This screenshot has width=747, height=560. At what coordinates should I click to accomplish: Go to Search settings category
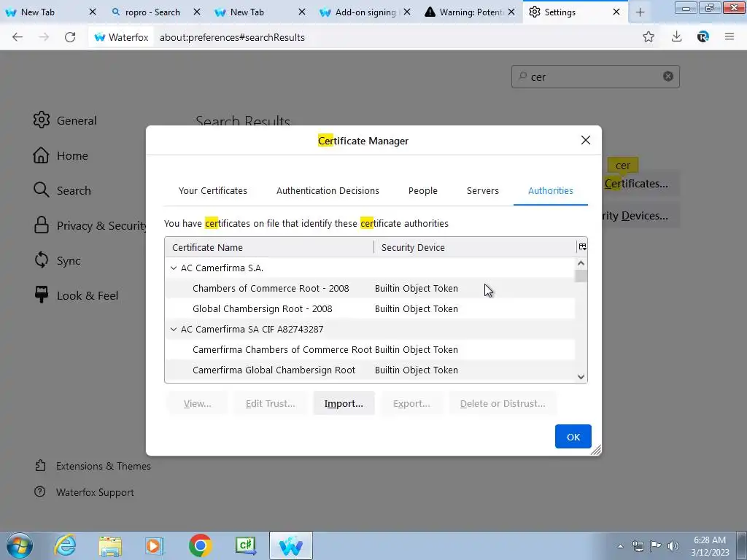click(62, 190)
